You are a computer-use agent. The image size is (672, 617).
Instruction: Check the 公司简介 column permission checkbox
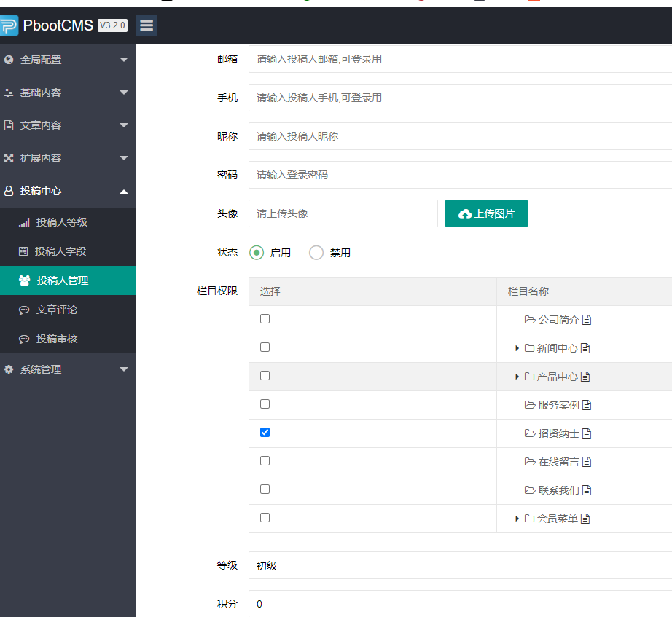point(265,319)
